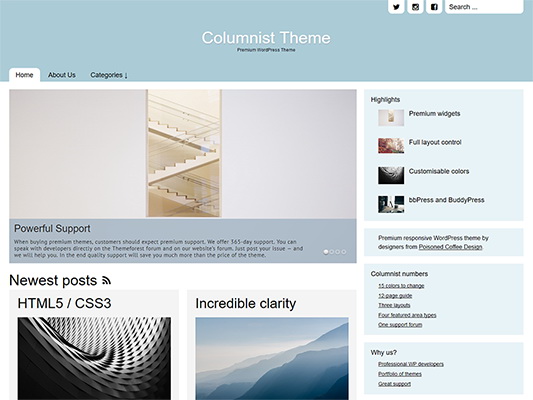Open the Premium widgets thumbnail

coord(391,118)
